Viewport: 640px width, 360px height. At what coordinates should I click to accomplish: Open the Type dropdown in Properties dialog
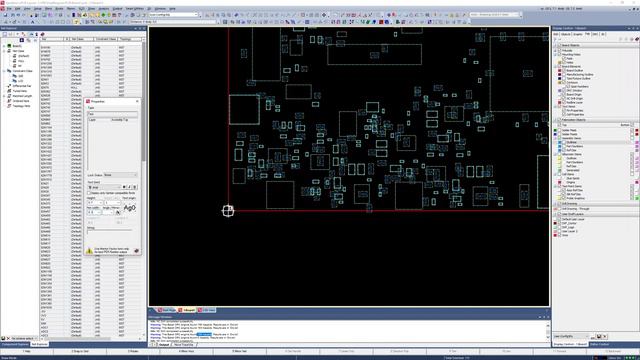(x=112, y=114)
